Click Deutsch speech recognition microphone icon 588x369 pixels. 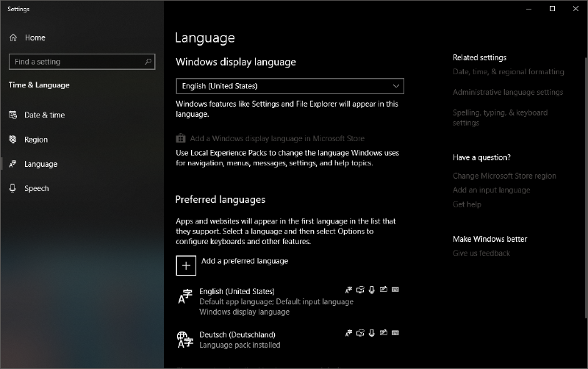372,333
